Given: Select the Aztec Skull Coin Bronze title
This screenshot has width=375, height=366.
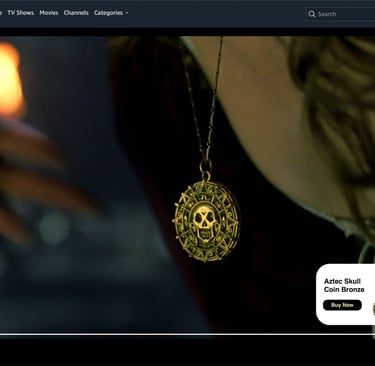Looking at the screenshot, I should [344, 285].
